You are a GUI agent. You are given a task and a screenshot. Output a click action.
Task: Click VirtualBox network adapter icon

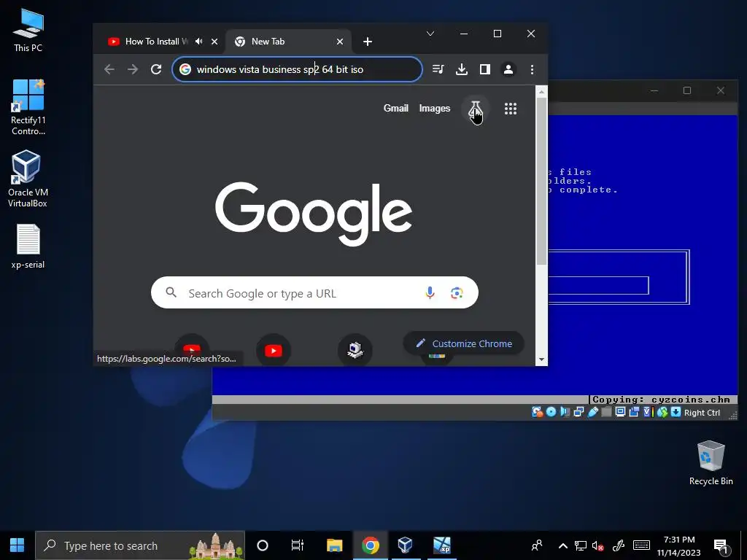[x=578, y=413]
